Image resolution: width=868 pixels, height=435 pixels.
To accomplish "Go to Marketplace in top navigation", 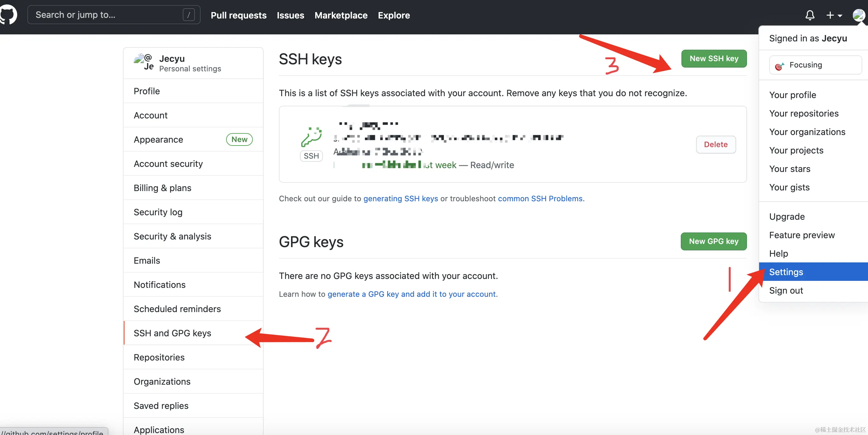I will 341,15.
